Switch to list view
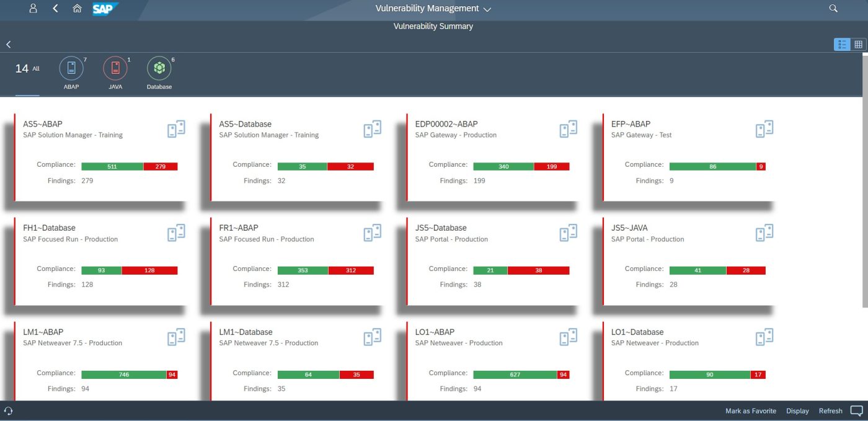 coord(841,44)
